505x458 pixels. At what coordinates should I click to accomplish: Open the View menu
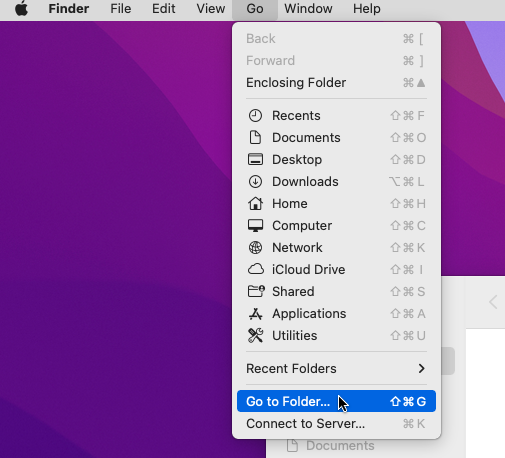tap(211, 8)
